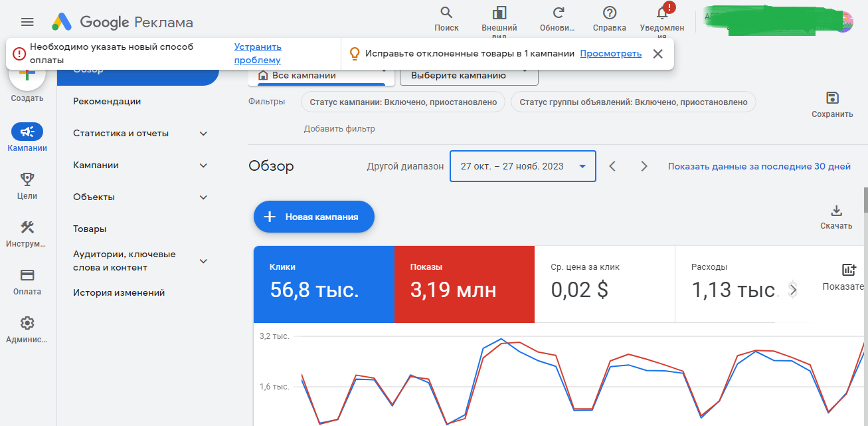
Task: Open the hamburger main menu
Action: coord(27,22)
